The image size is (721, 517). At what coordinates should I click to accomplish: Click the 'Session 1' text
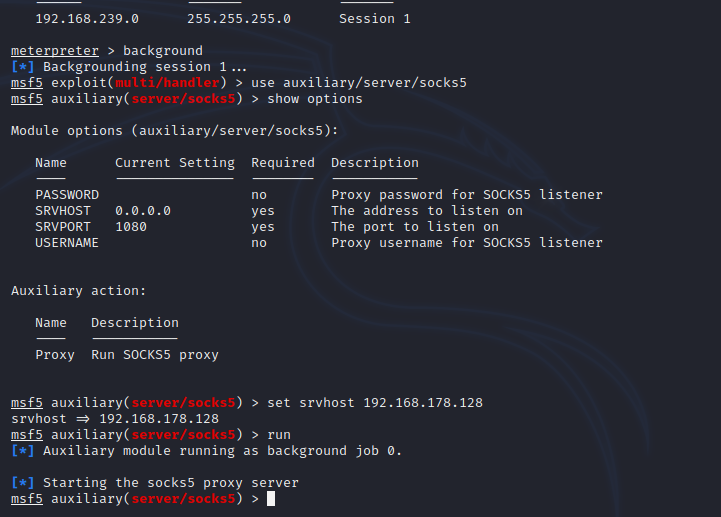[375, 19]
